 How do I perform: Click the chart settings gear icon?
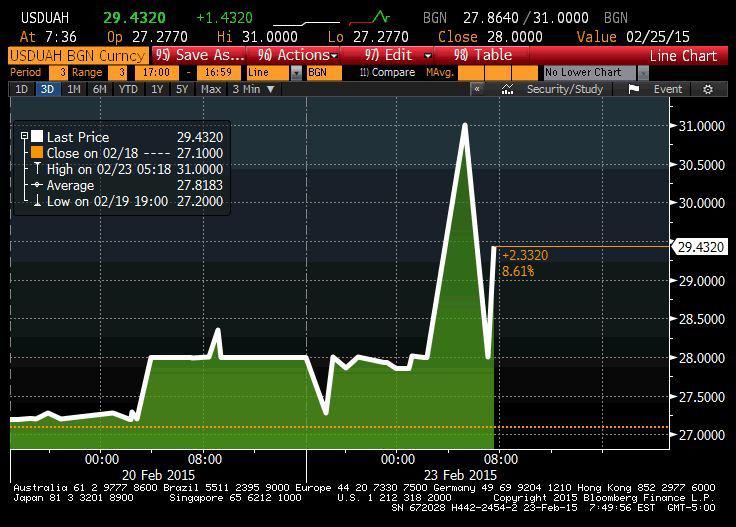coord(709,90)
